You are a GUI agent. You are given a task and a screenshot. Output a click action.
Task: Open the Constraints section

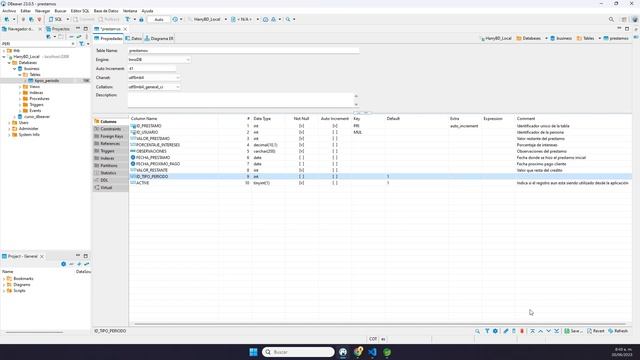click(110, 129)
